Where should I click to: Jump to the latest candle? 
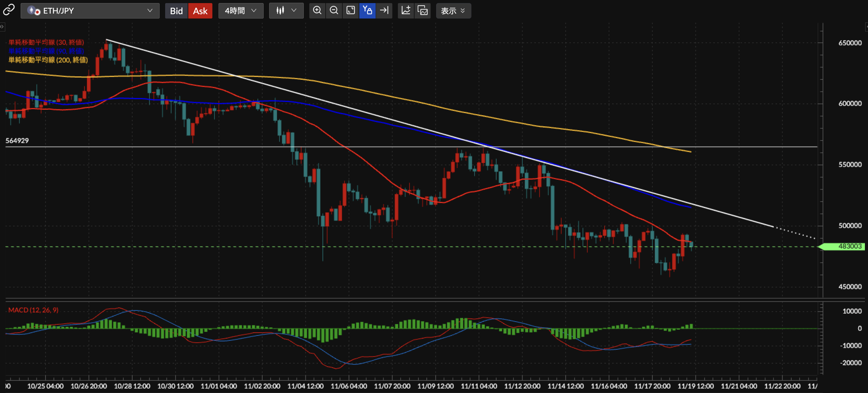point(384,10)
